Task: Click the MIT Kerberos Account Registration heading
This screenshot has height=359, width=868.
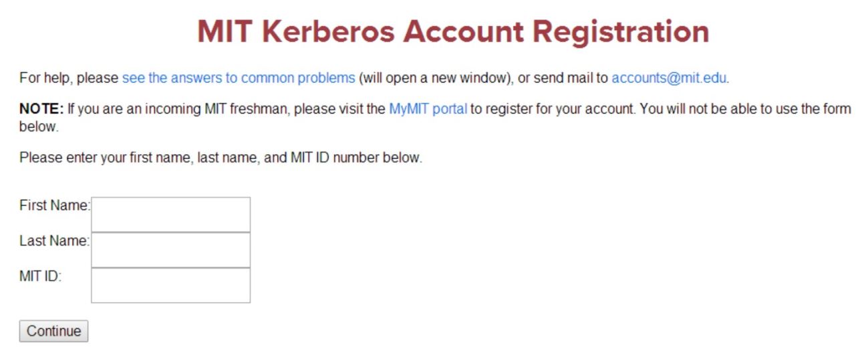Action: pos(453,32)
